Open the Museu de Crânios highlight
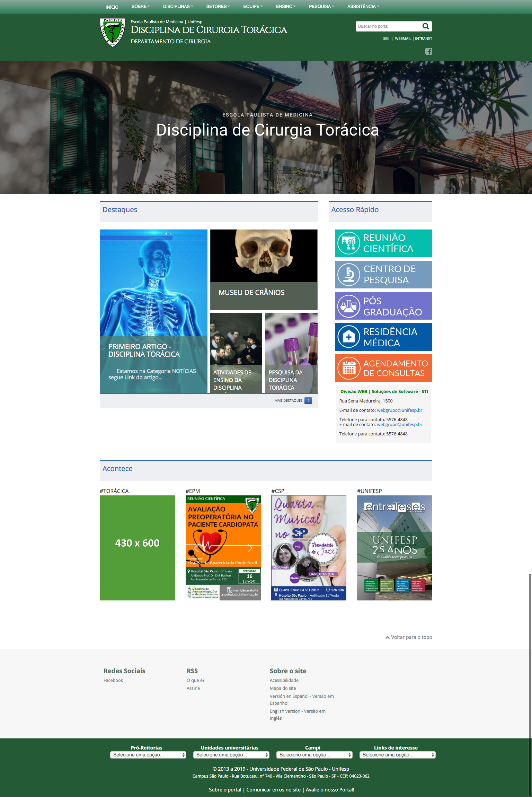The height and width of the screenshot is (797, 532). pos(264,269)
